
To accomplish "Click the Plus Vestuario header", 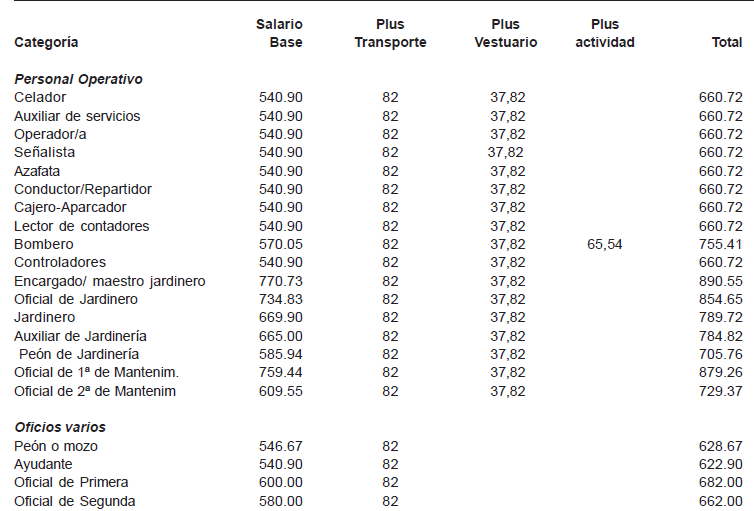I will pos(505,33).
